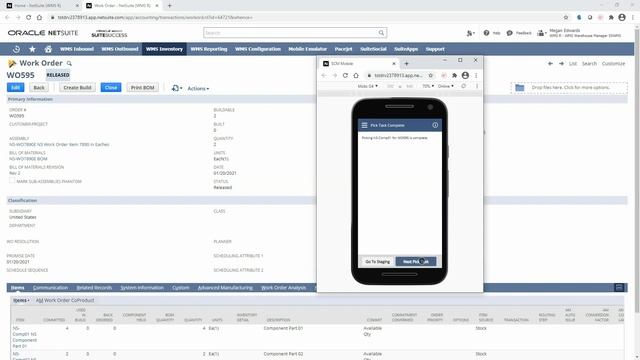
Task: Toggle Mark Sub-Assemblies Phantom checkbox
Action: (12, 180)
